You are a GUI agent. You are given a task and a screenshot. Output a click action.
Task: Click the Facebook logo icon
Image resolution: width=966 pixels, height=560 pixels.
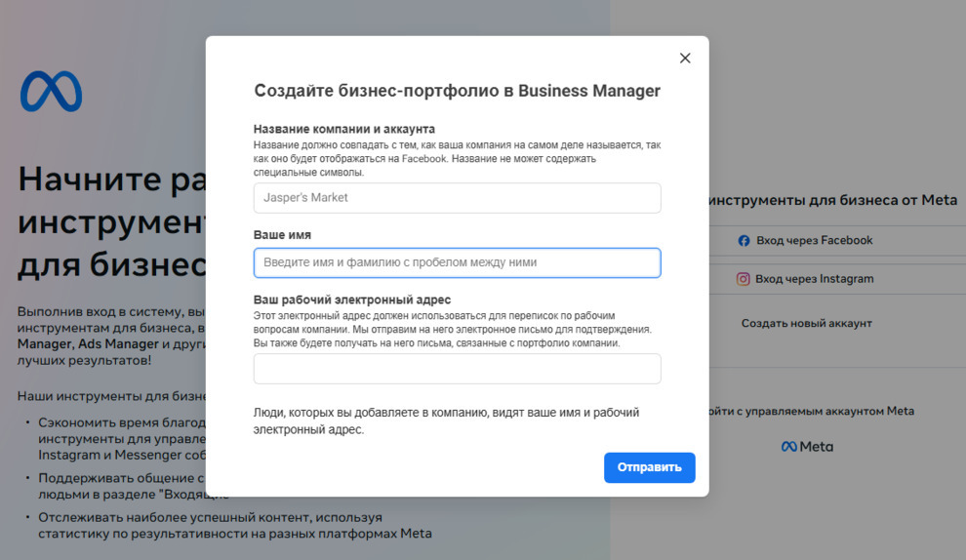pyautogui.click(x=744, y=241)
